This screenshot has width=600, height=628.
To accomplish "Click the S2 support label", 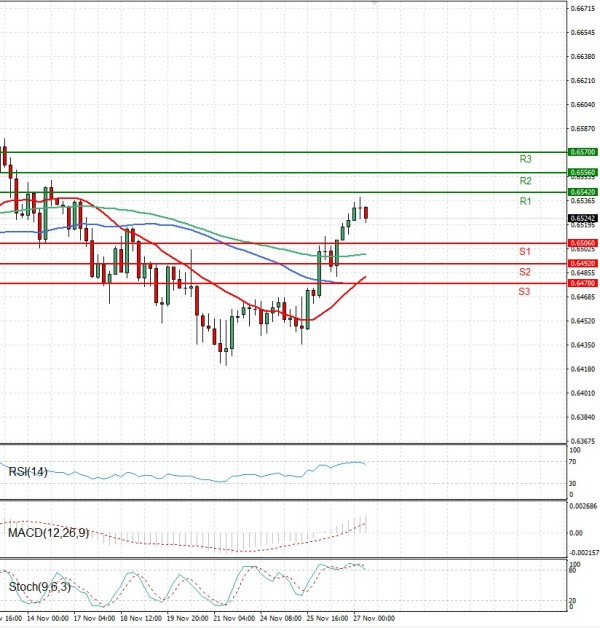I will (x=524, y=272).
